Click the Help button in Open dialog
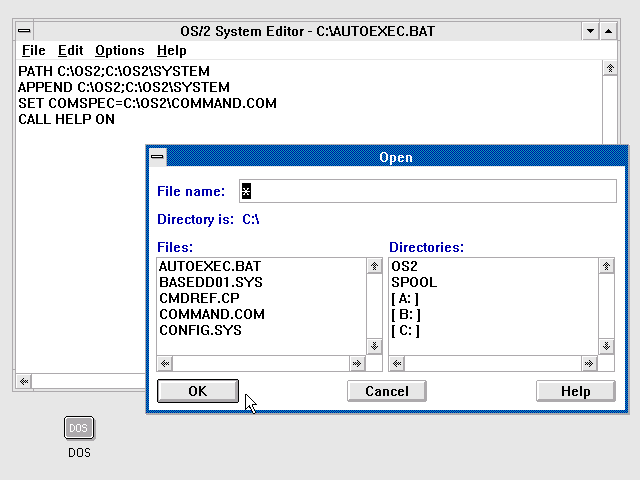Viewport: 640px width, 480px height. 576,391
